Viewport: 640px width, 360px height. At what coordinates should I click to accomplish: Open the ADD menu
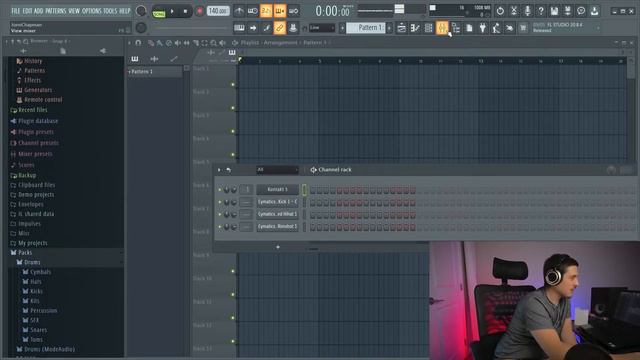tap(38, 11)
